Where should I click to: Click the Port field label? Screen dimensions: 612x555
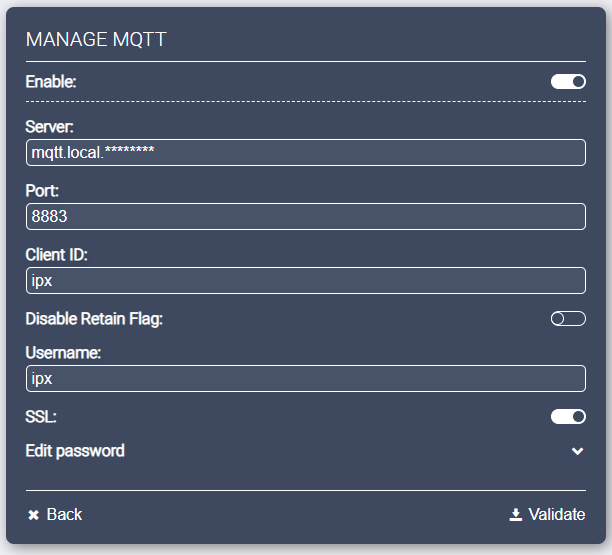pos(43,191)
